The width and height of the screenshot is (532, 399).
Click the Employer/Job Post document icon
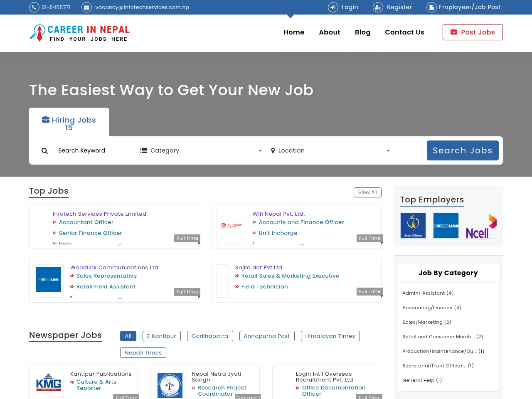click(x=431, y=7)
